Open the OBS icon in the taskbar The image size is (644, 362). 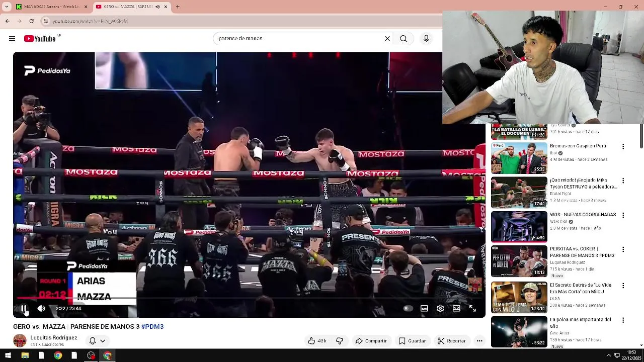(x=91, y=355)
